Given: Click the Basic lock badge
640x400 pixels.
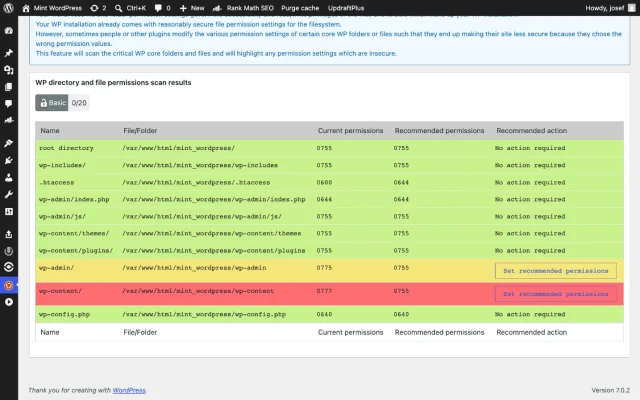Looking at the screenshot, I should click(52, 103).
